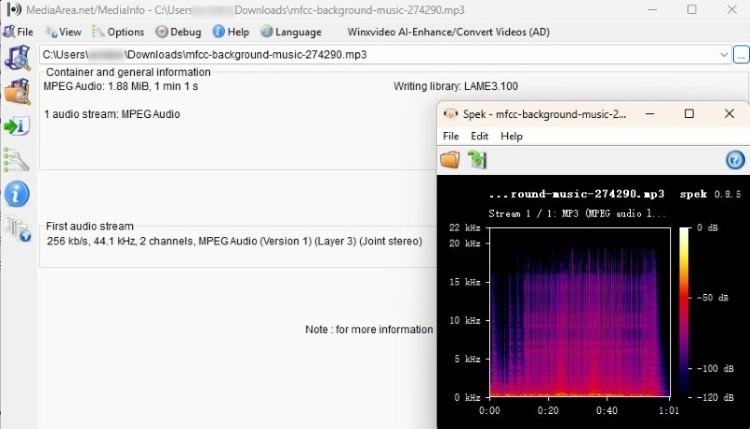Image resolution: width=750 pixels, height=429 pixels.
Task: Click the "MPEG Audio: 1.88 MiB, 1 min 1 s" text
Action: (121, 87)
